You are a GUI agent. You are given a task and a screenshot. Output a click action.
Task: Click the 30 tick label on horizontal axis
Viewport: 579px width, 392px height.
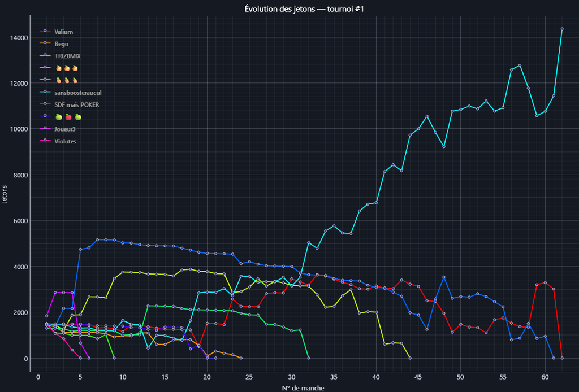(x=291, y=377)
